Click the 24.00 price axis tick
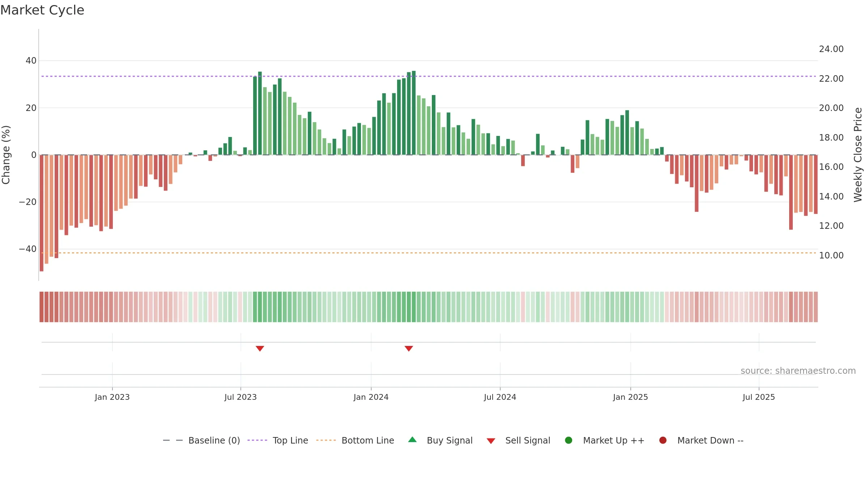The height and width of the screenshot is (488, 868). pos(831,49)
